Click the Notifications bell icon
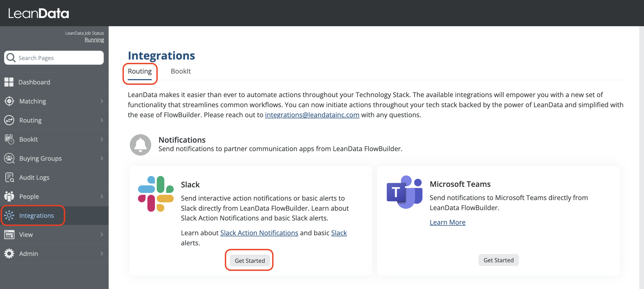 [x=140, y=145]
